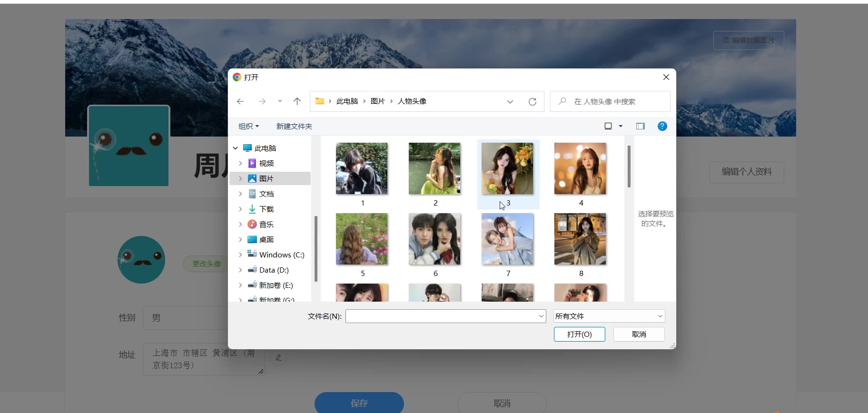Click the square avatar on the cover
Viewport: 868px width, 413px height.
pos(128,146)
